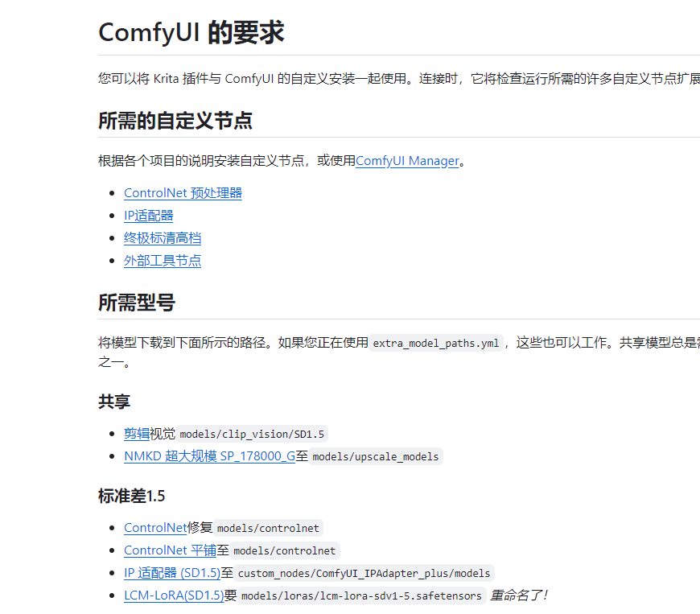Click the models/upscale_models path

(376, 456)
